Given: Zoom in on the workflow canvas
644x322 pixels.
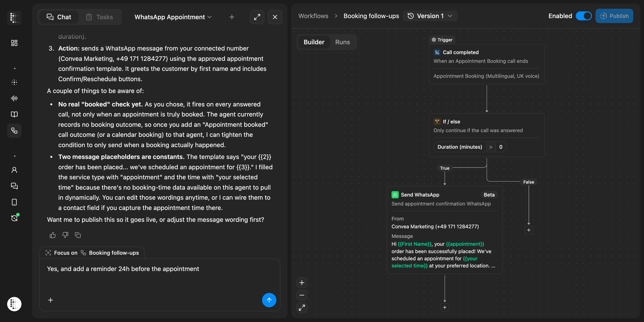Looking at the screenshot, I should pos(302,283).
